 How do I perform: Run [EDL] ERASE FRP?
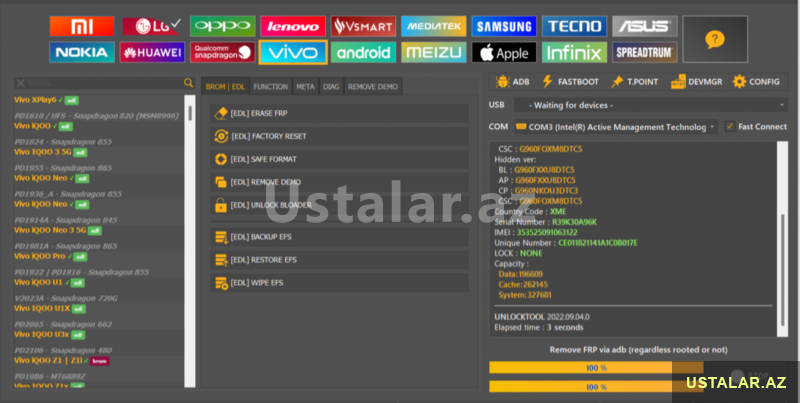click(339, 113)
